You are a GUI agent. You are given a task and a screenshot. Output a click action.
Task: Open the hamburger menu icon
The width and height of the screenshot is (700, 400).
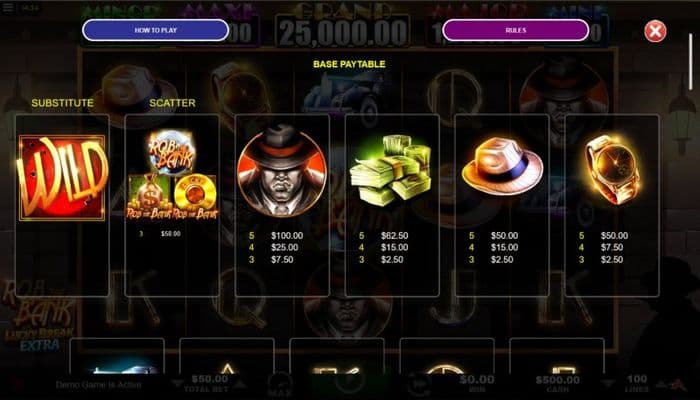[x=8, y=7]
